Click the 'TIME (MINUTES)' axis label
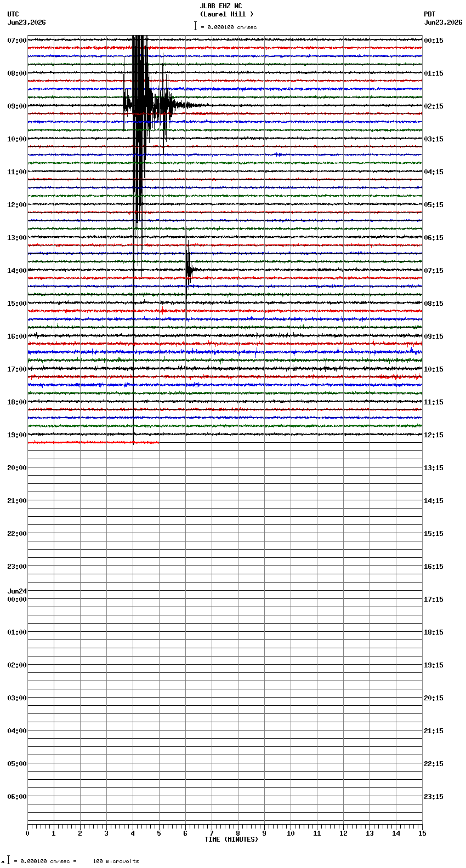The image size is (466, 868). click(x=231, y=840)
